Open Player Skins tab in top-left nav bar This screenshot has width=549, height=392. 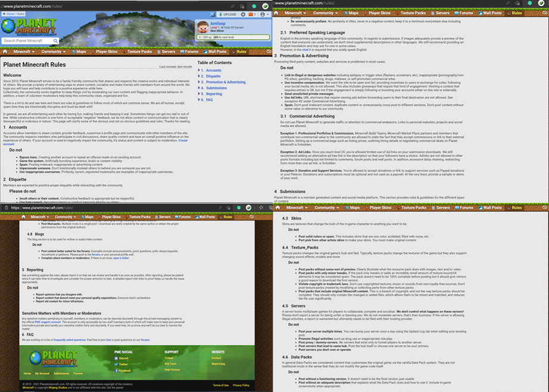tap(105, 51)
